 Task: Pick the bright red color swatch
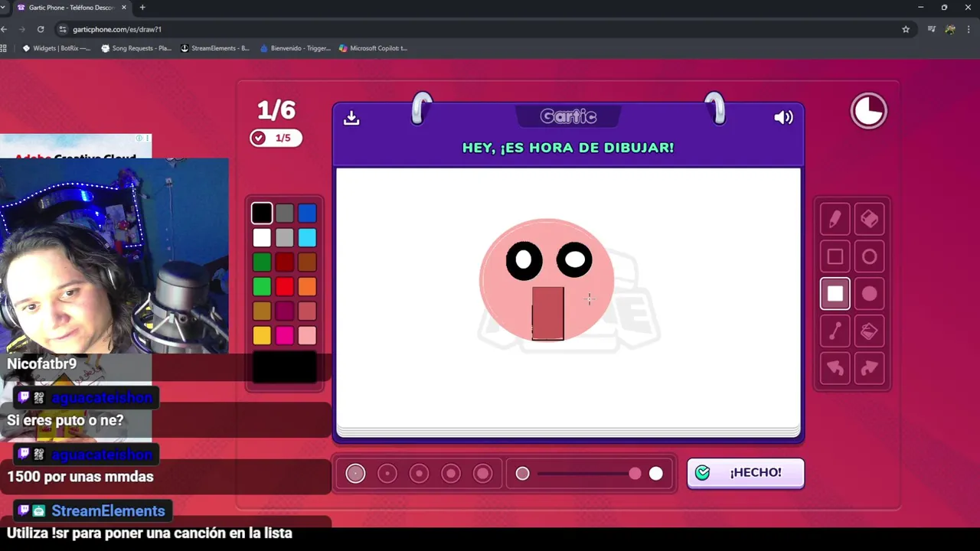[x=285, y=286]
